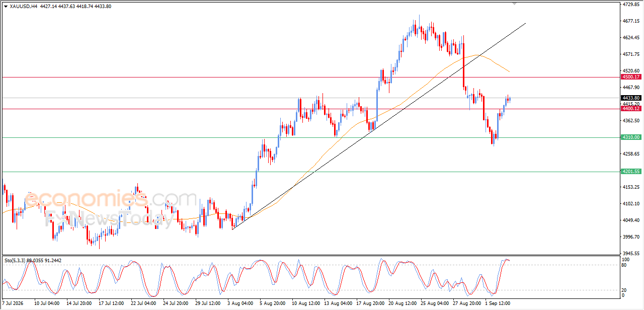
Task: Click the 7 Jul 2026 date label
Action: (13, 303)
